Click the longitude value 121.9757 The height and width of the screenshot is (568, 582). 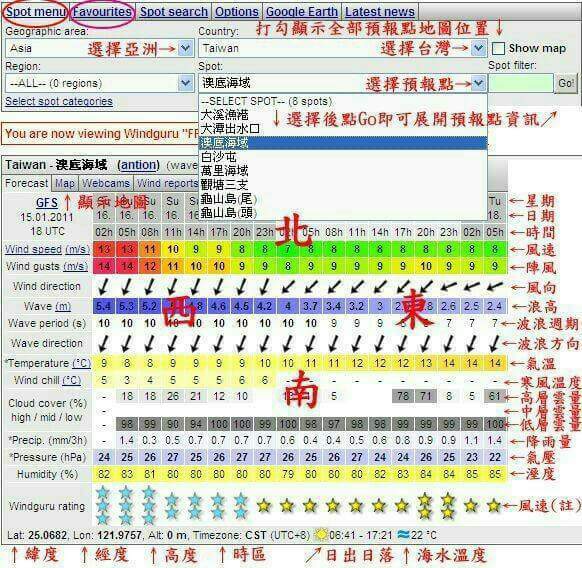tap(120, 535)
